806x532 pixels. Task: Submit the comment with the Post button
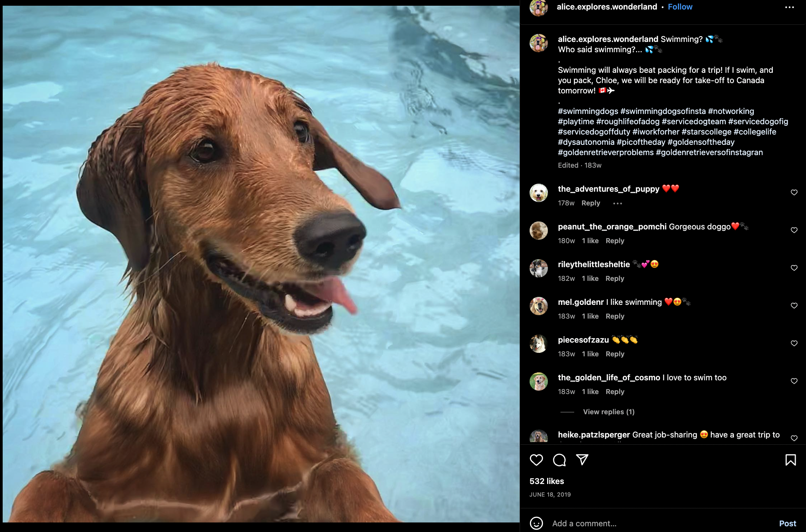point(787,524)
